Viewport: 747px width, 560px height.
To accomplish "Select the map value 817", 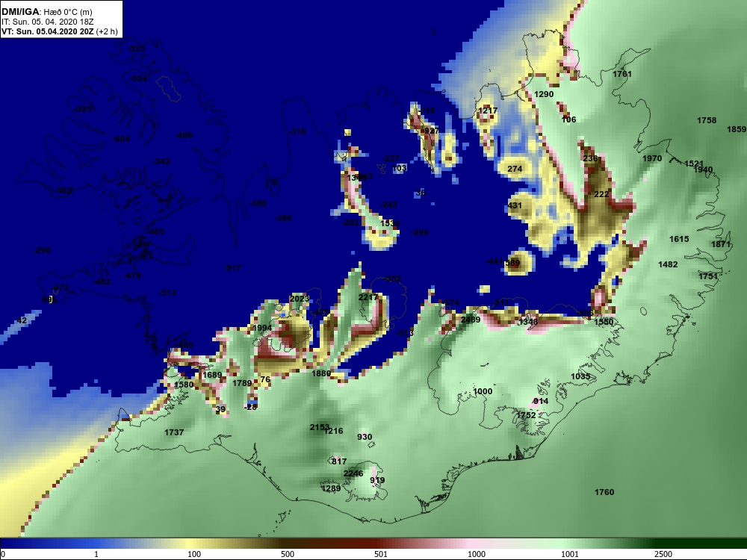I will 339,462.
